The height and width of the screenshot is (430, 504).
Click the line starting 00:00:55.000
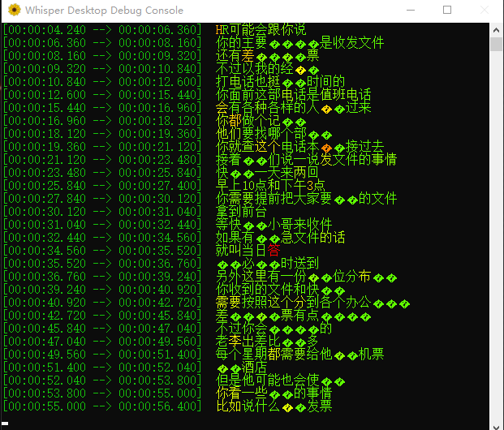(x=167, y=406)
